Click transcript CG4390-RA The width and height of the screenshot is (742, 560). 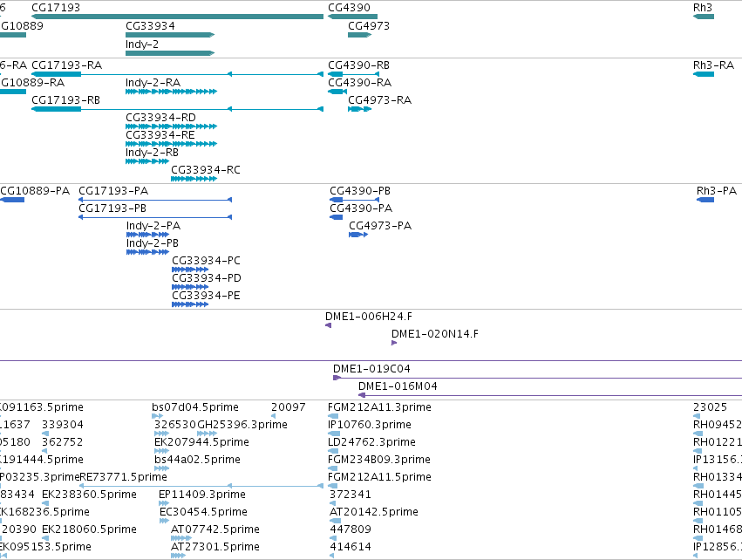tap(337, 92)
